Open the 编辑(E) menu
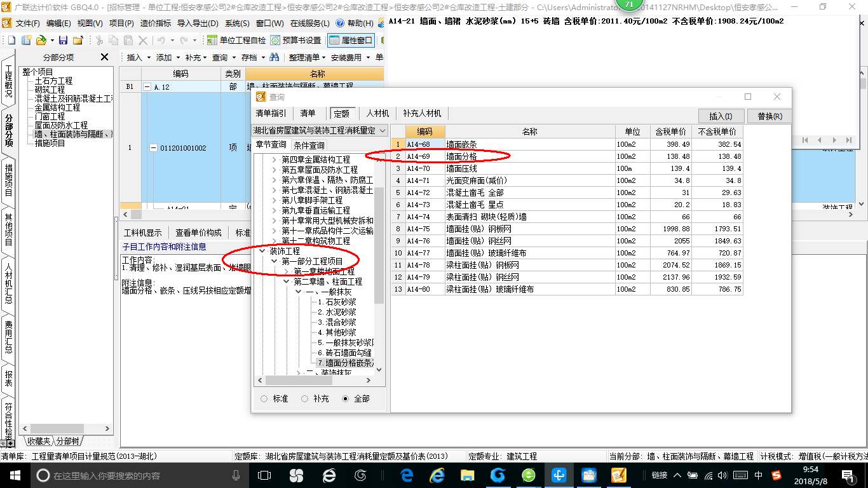Viewport: 868px width, 488px height. (58, 23)
